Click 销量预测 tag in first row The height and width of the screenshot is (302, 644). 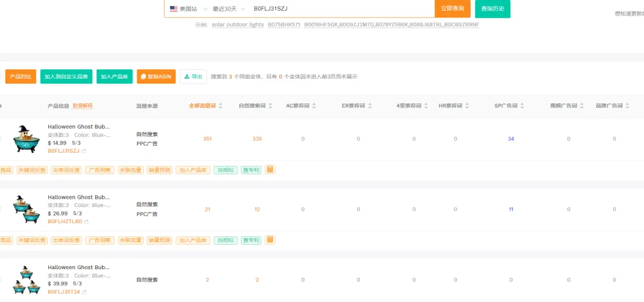(159, 170)
